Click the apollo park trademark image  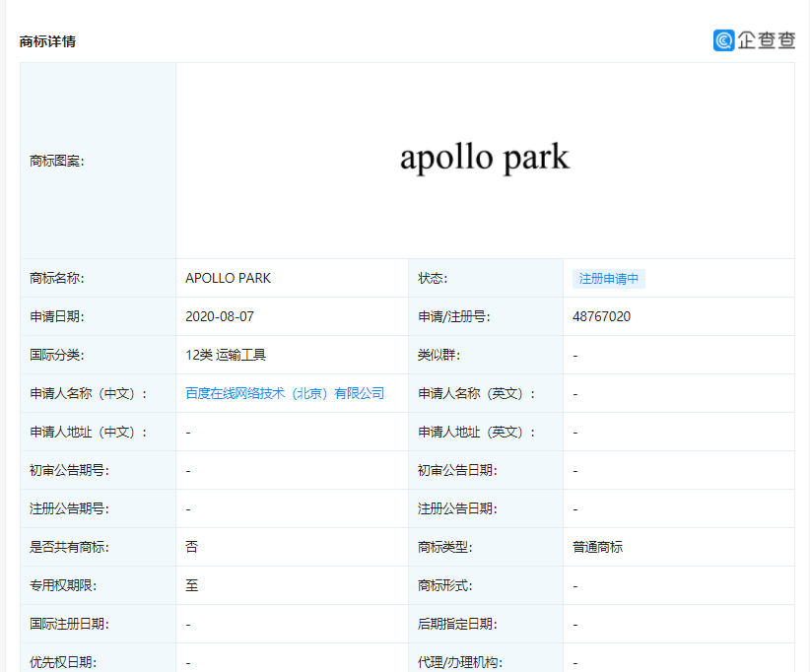pyautogui.click(x=486, y=158)
